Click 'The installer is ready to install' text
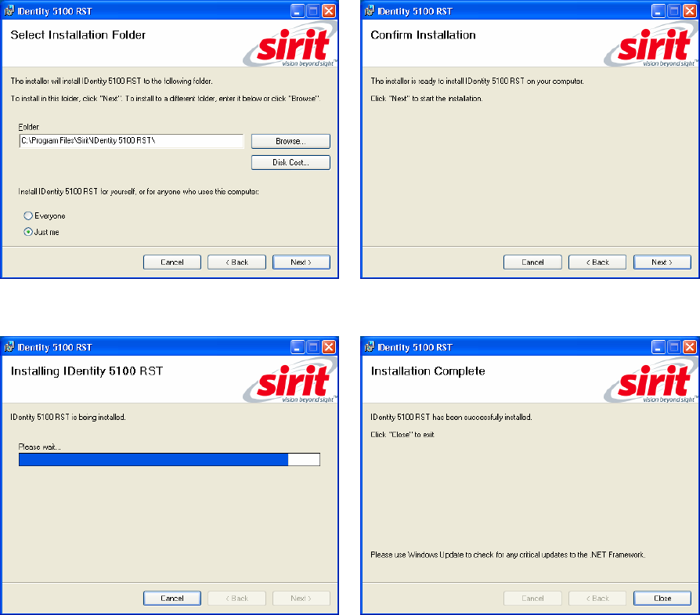This screenshot has height=615, width=700. [477, 81]
